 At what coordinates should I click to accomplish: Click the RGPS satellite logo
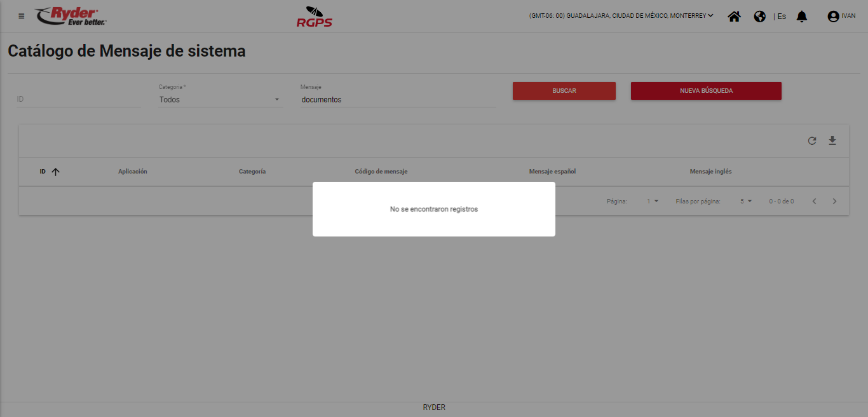click(x=314, y=17)
